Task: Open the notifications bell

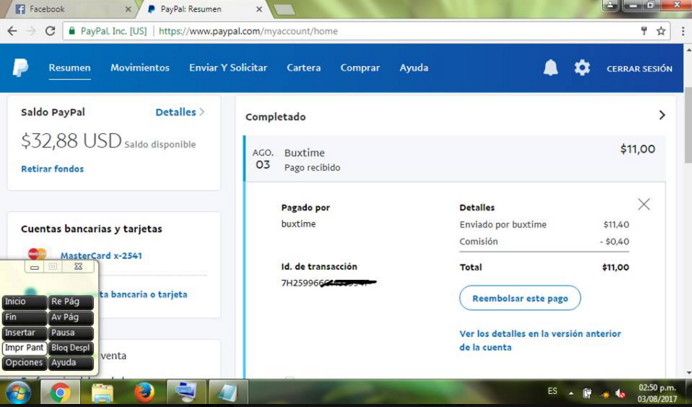Action: pyautogui.click(x=550, y=68)
